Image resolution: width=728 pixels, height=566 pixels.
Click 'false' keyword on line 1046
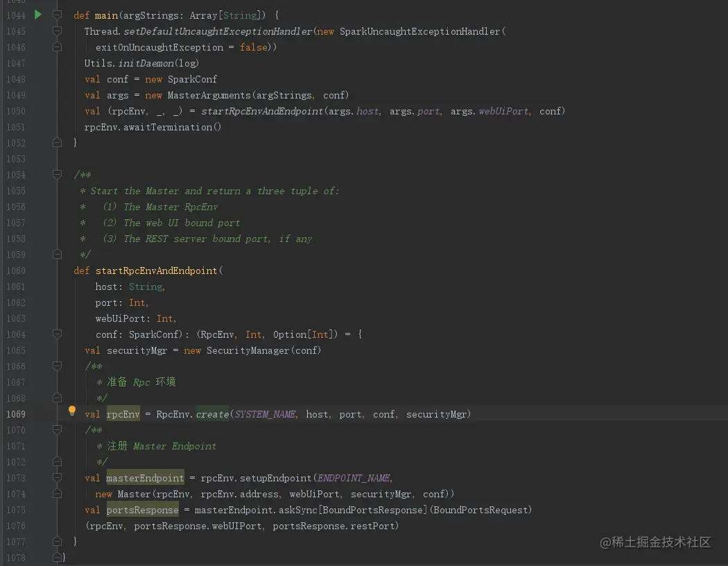click(253, 47)
